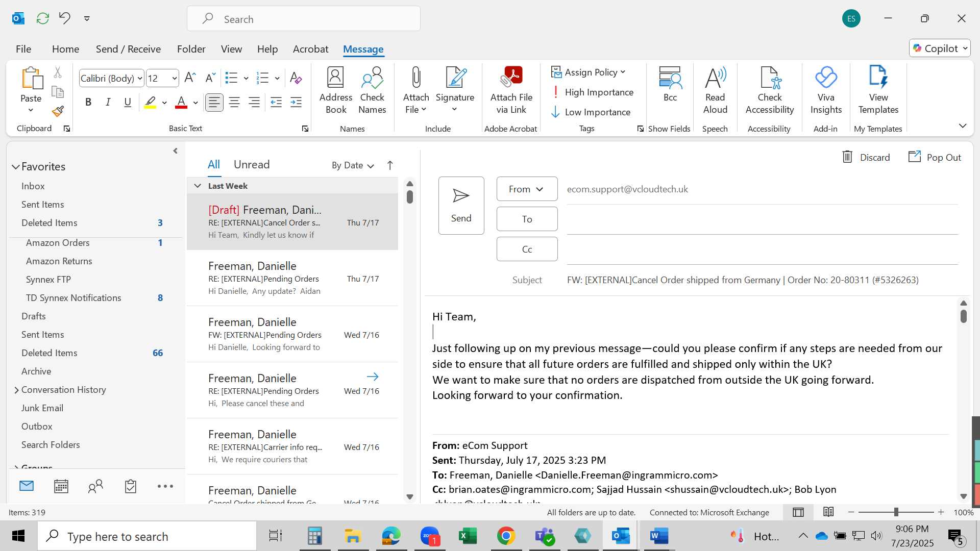This screenshot has height=551, width=980.
Task: Show only Unread messages tab
Action: (x=252, y=164)
